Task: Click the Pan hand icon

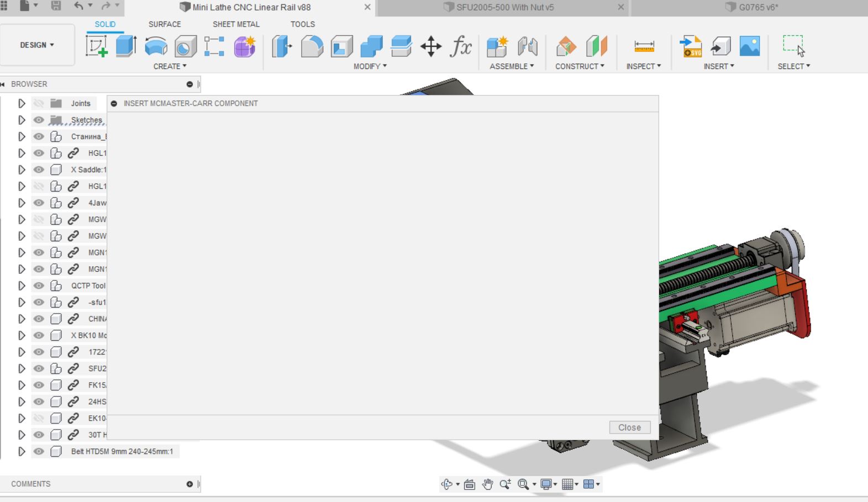Action: (x=487, y=484)
